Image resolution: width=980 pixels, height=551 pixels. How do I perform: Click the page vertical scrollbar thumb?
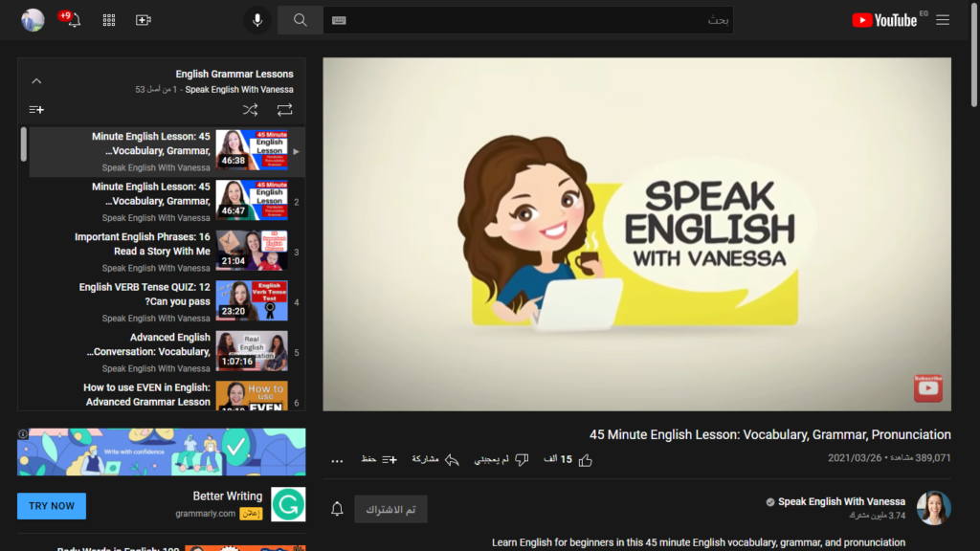pyautogui.click(x=973, y=54)
